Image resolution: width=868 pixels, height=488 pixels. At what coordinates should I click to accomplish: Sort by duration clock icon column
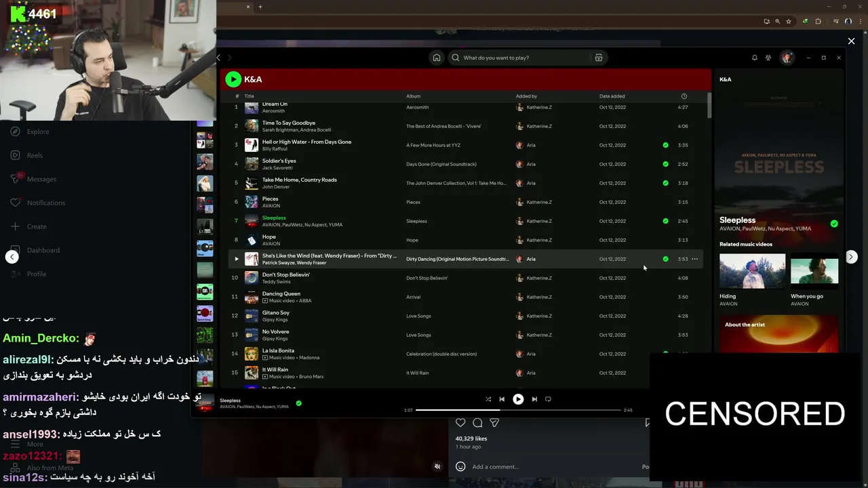[x=684, y=96]
